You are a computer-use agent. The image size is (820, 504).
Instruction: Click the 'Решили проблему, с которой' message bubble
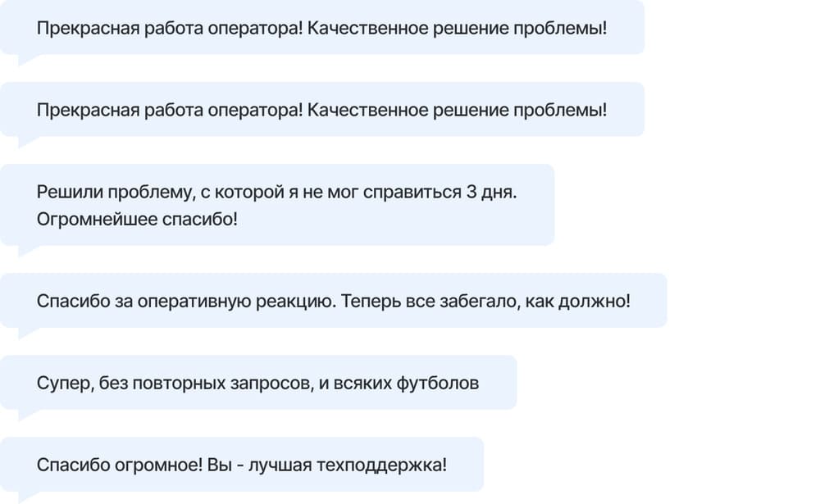pos(277,205)
